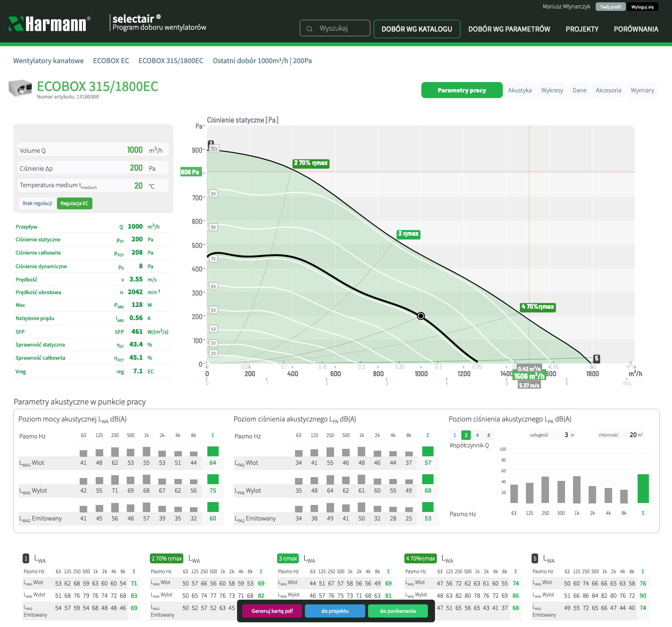Image resolution: width=672 pixels, height=627 pixels.
Task: Click the Volume Q value field
Action: (93, 150)
